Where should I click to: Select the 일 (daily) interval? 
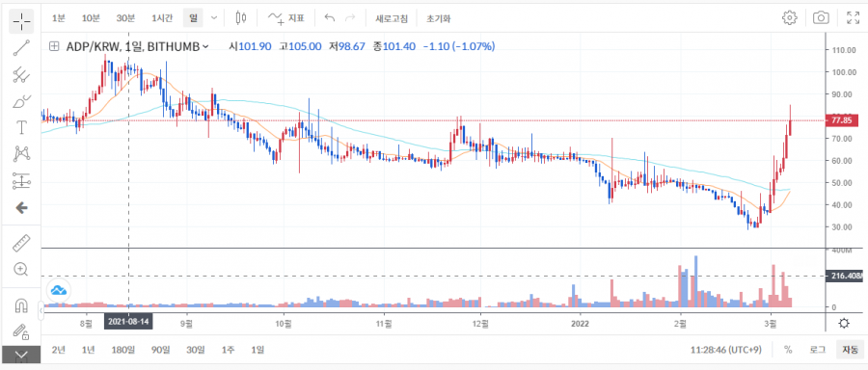click(x=193, y=18)
